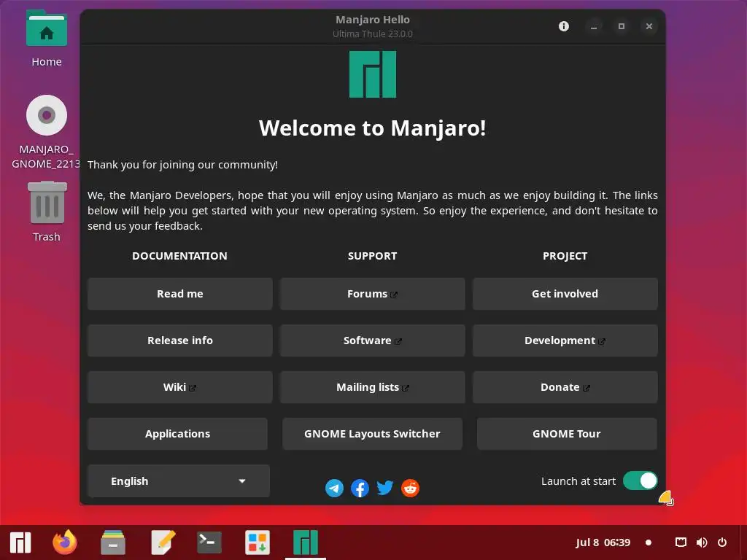Open the power menu in system tray
This screenshot has width=747, height=560.
722,542
